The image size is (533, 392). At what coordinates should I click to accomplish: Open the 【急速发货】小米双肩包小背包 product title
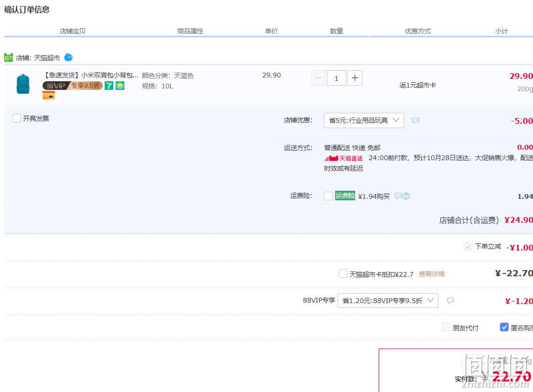coord(90,75)
